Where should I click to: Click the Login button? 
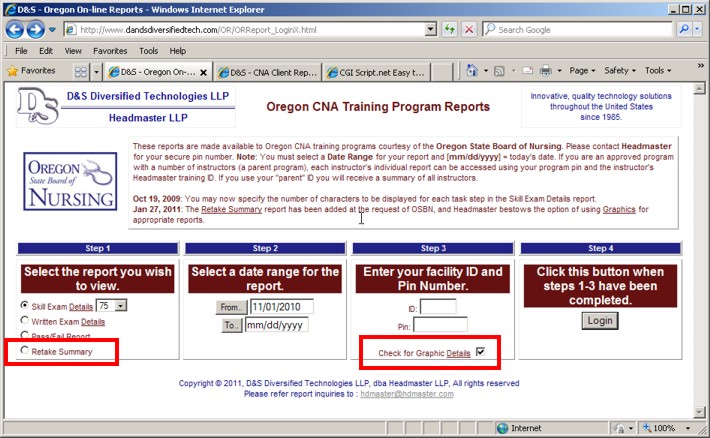coord(601,320)
